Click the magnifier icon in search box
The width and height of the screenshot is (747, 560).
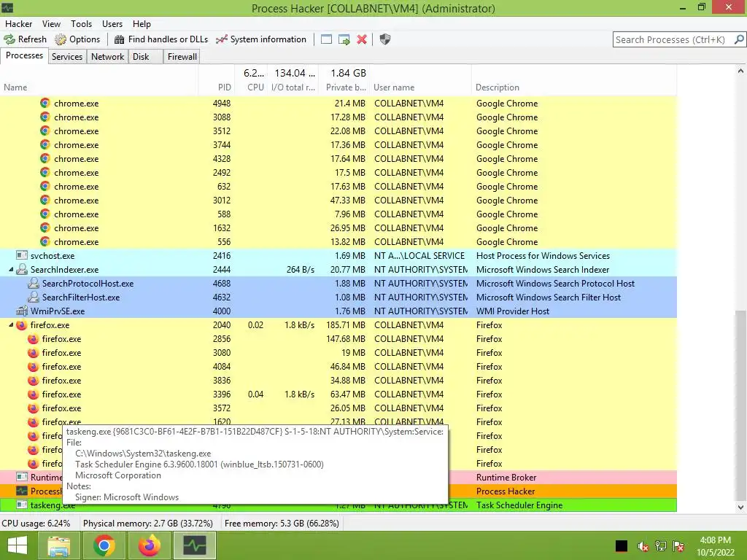point(738,39)
